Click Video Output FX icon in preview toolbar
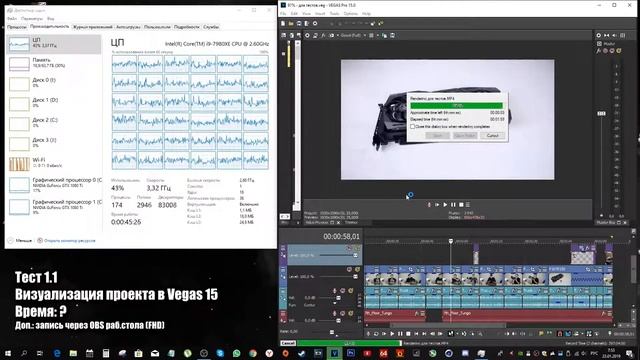 (x=323, y=36)
